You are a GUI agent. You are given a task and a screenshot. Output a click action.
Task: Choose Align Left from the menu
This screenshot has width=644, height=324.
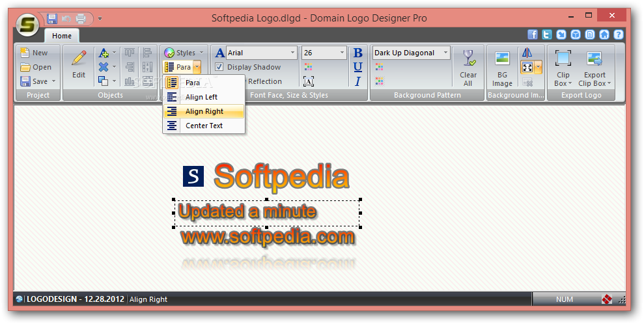coord(204,97)
